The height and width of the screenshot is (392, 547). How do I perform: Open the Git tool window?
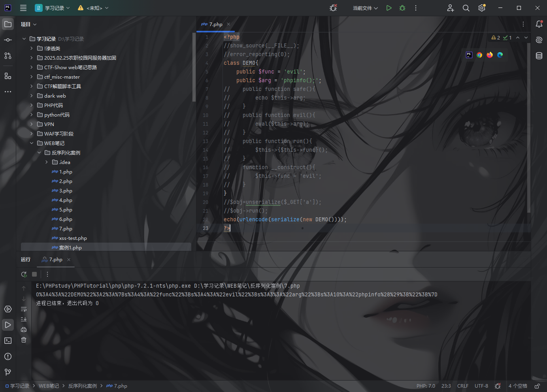pyautogui.click(x=8, y=372)
